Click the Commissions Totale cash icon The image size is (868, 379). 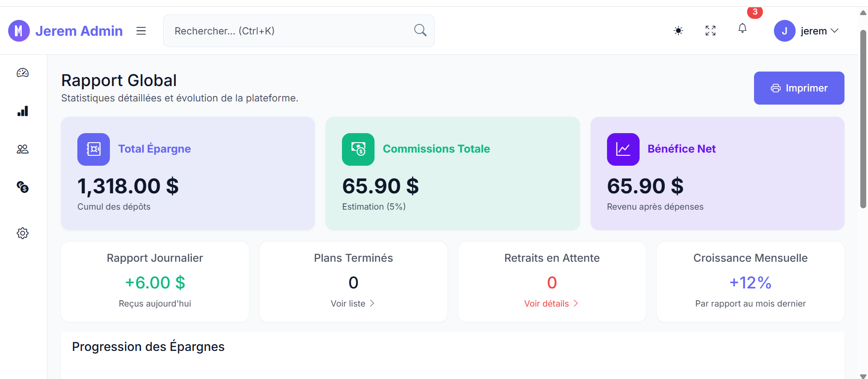[x=358, y=149]
